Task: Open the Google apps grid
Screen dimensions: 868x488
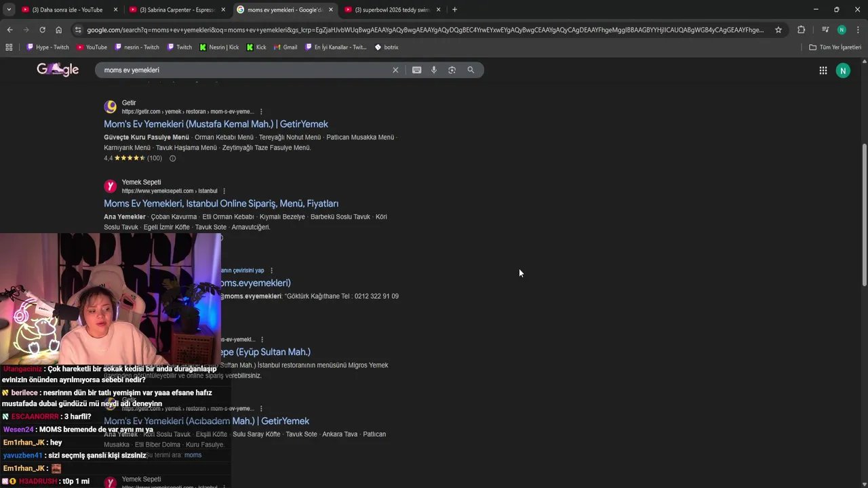Action: 823,70
